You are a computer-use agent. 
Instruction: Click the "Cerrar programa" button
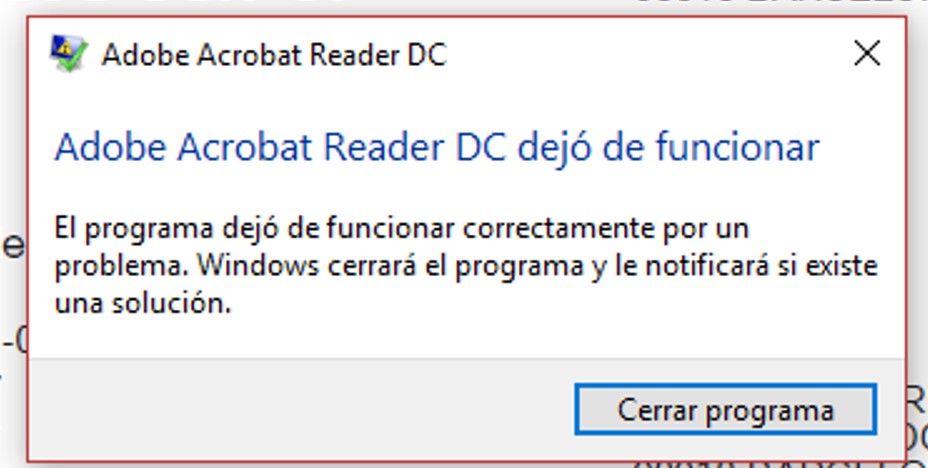tap(726, 409)
